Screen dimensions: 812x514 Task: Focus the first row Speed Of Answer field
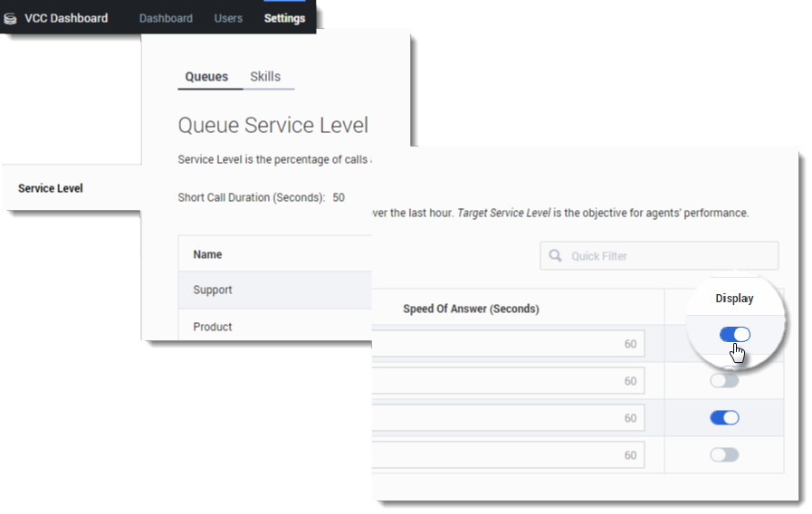pos(509,344)
